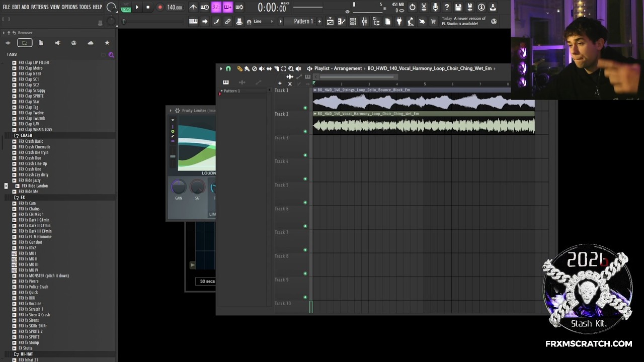Select the Delete tool in Playlist
The height and width of the screenshot is (362, 644).
(x=254, y=68)
